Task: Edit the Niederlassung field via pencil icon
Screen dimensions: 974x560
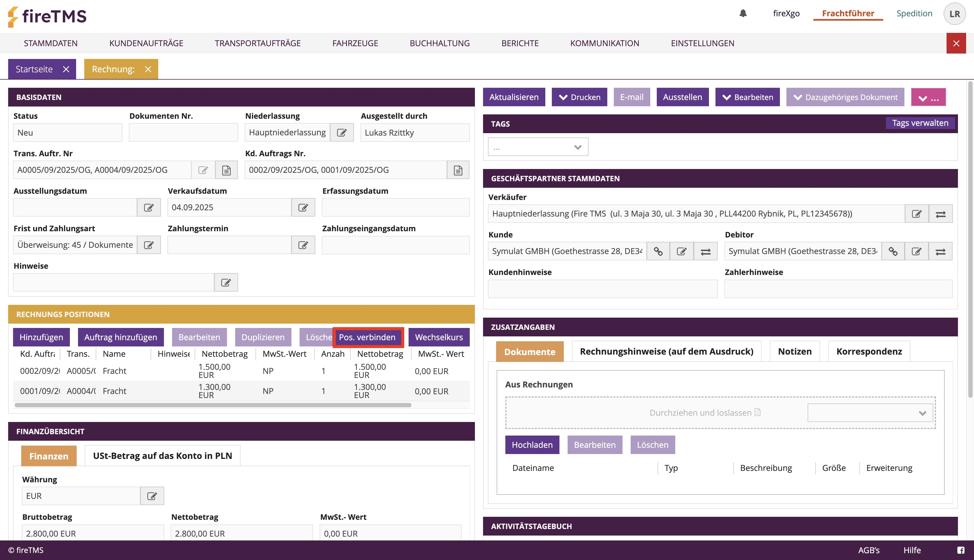Action: [342, 133]
